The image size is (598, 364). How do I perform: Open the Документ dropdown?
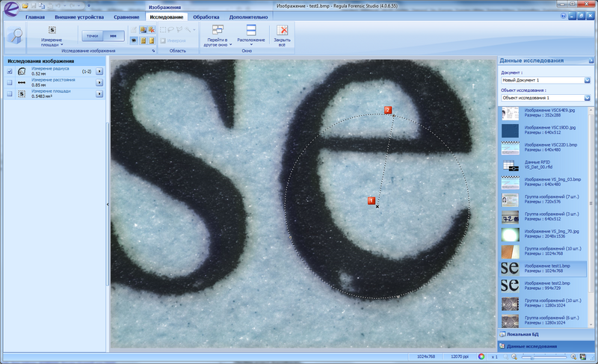click(x=587, y=80)
